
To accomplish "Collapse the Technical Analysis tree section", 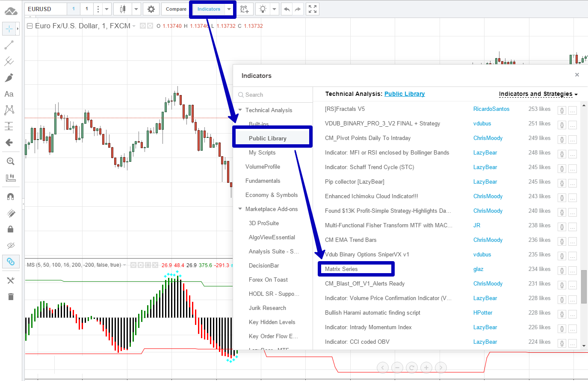I will (x=240, y=110).
